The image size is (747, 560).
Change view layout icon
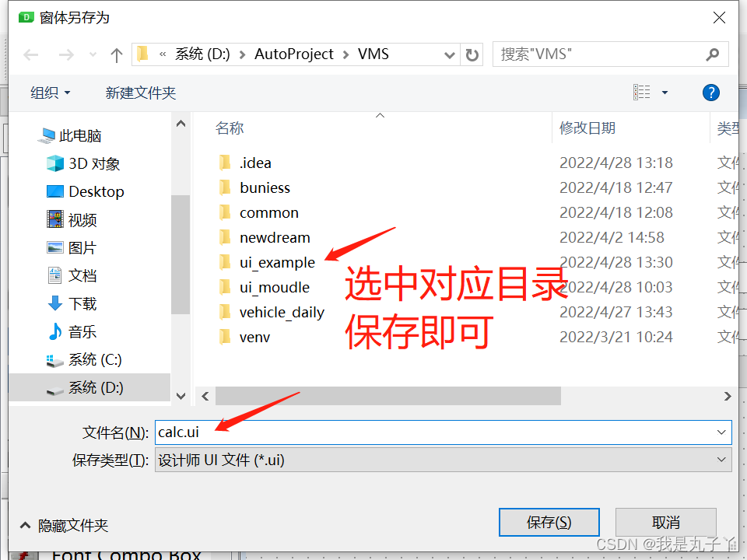[x=641, y=93]
